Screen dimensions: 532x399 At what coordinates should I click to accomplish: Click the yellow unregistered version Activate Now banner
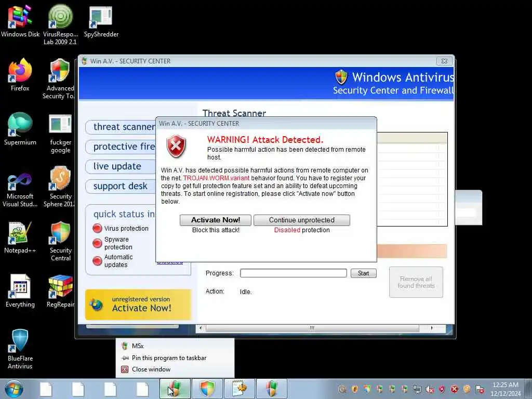pyautogui.click(x=138, y=304)
